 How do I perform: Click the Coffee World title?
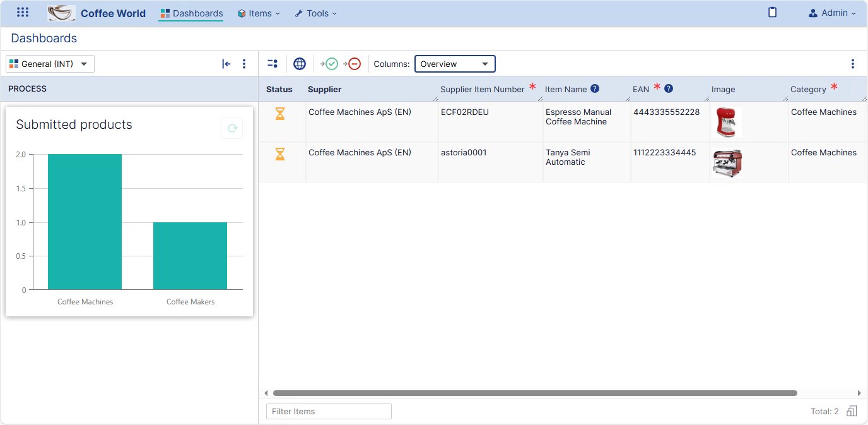coord(113,13)
